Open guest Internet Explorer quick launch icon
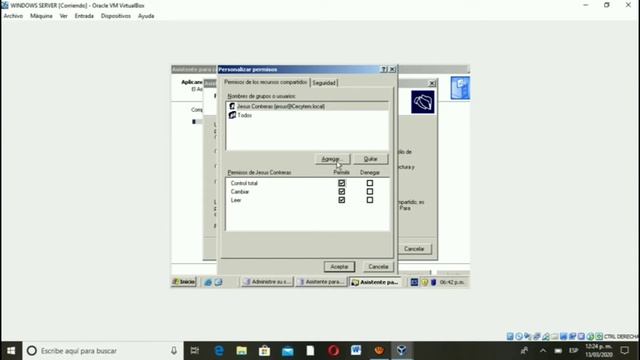Screen dimensions: 640x360 click(x=208, y=282)
